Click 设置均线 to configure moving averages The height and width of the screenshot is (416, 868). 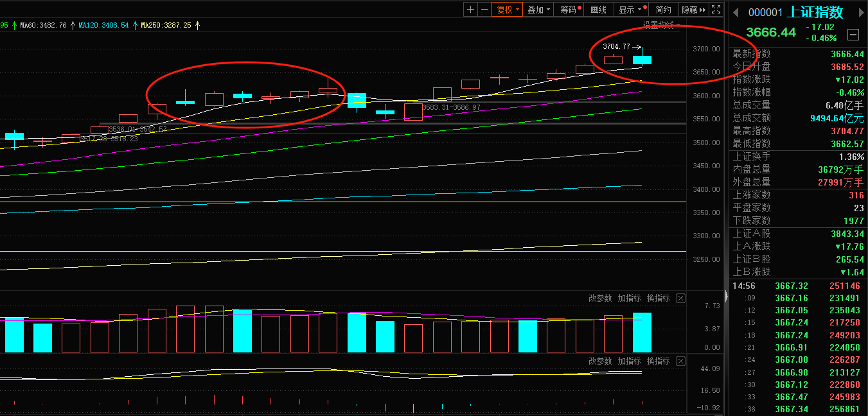(x=659, y=26)
